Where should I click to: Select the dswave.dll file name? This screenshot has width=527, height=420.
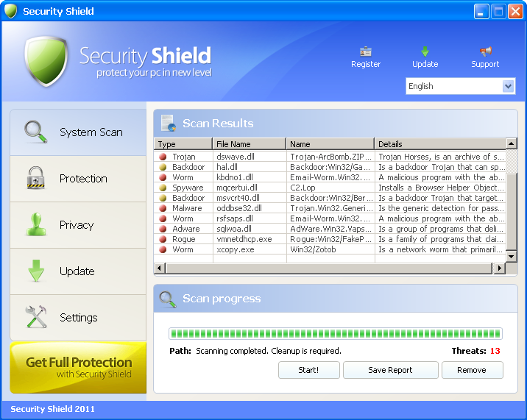tap(236, 157)
